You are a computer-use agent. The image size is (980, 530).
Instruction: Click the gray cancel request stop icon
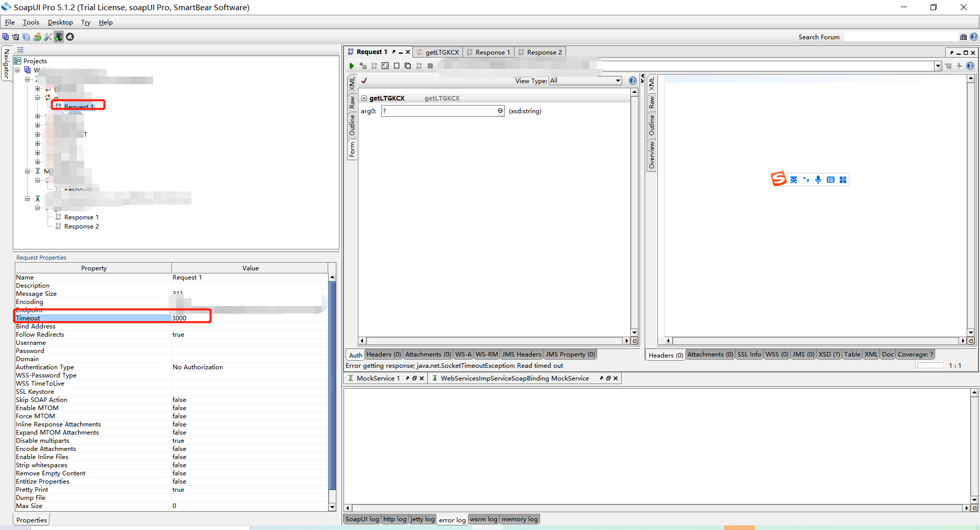click(430, 66)
